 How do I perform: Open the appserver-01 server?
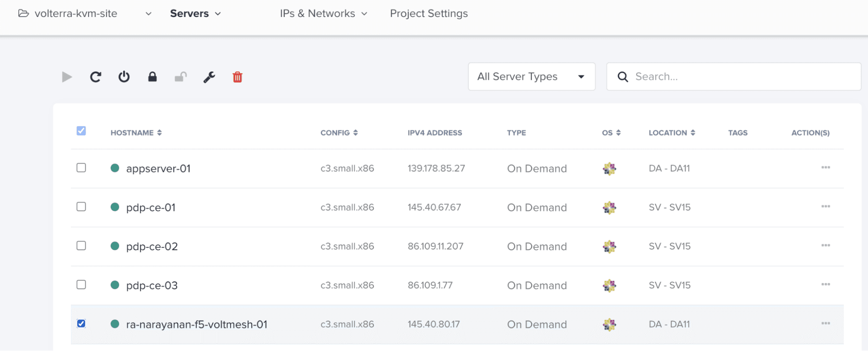coord(158,169)
